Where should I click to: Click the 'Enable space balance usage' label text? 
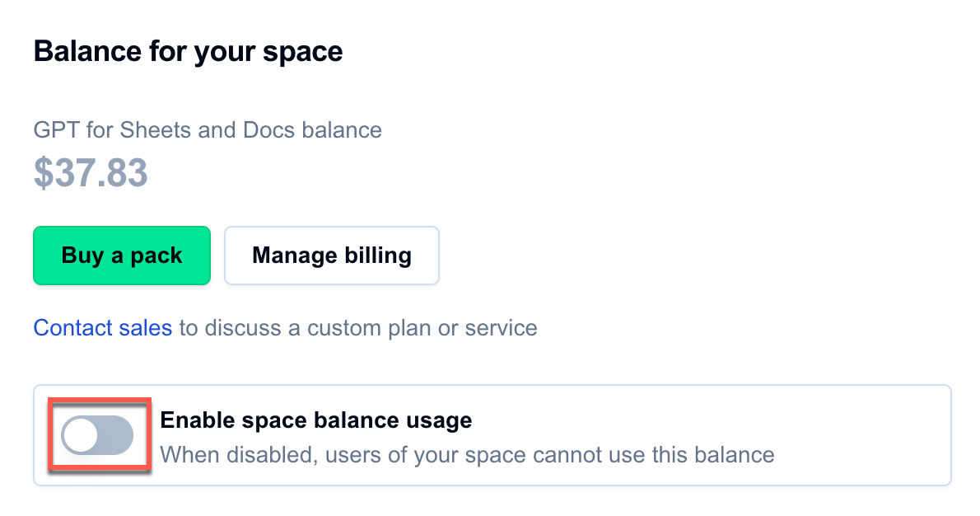click(x=316, y=420)
